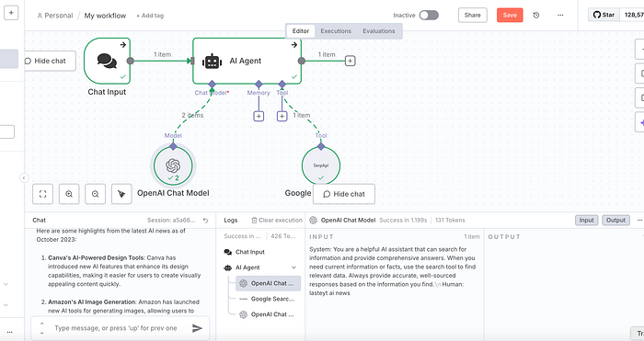Add node after AI Agent output
This screenshot has width=644, height=341.
point(350,62)
